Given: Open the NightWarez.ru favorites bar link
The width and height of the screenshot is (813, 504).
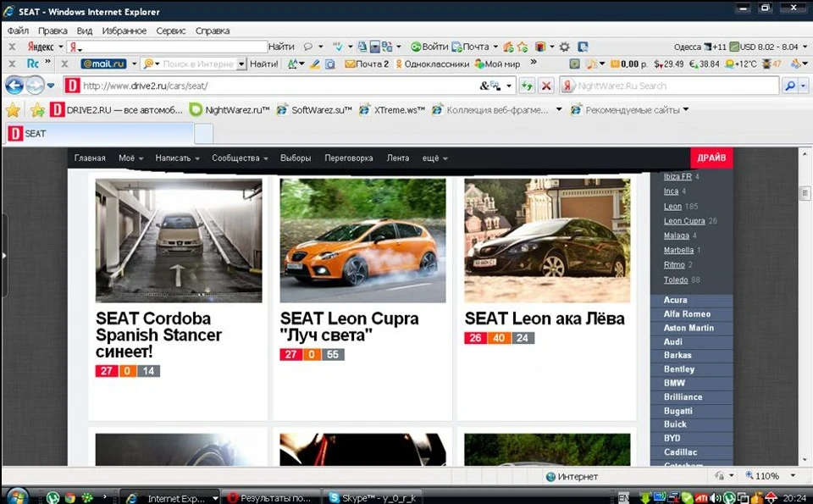Looking at the screenshot, I should coord(230,110).
